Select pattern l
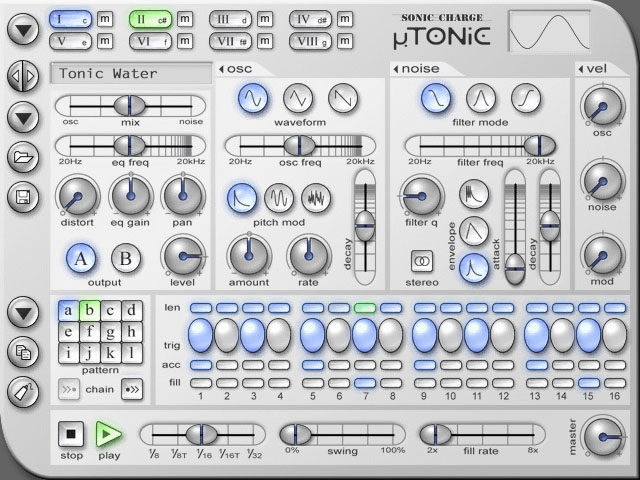 tap(132, 353)
